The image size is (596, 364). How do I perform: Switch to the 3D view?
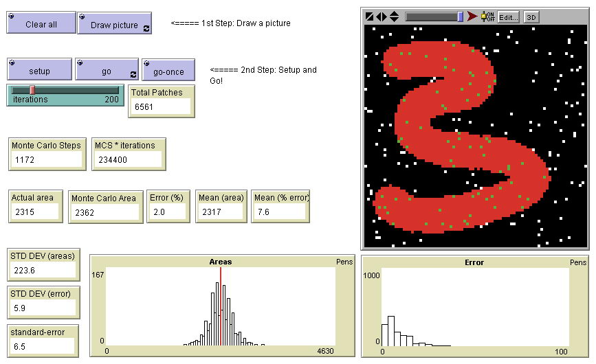point(531,17)
